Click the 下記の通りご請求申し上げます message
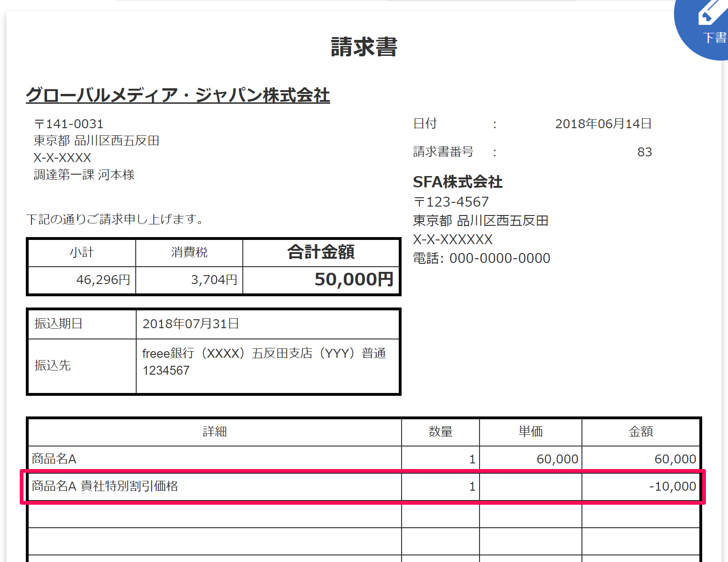 coord(115,219)
